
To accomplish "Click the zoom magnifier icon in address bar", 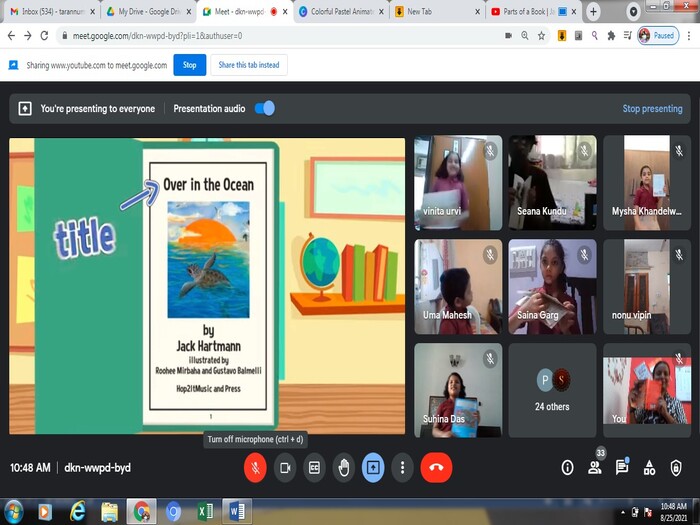I will click(525, 36).
